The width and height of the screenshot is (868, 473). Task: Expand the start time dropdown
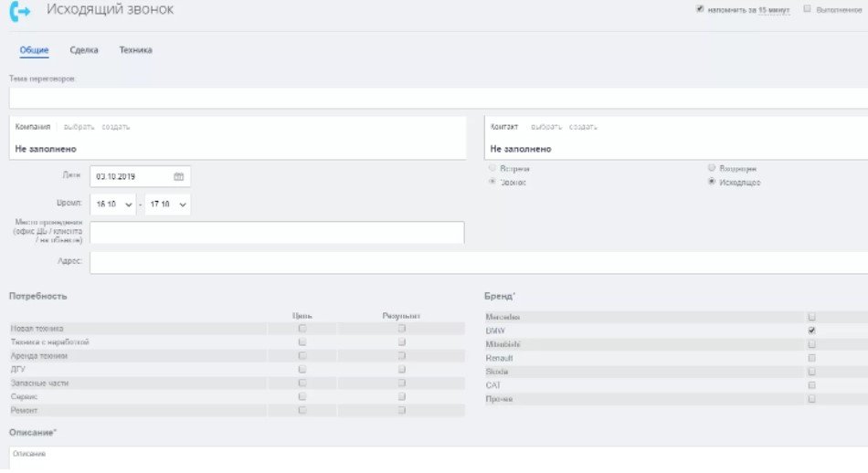[114, 204]
